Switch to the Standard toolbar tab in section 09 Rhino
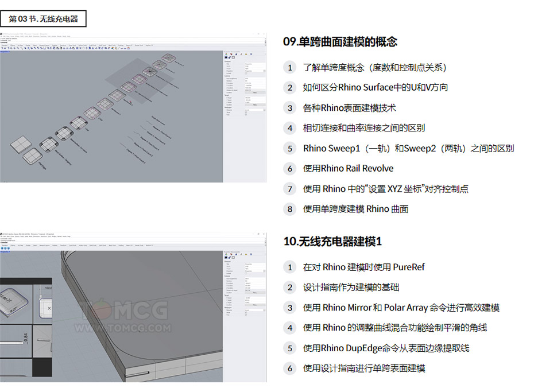 tap(5, 45)
